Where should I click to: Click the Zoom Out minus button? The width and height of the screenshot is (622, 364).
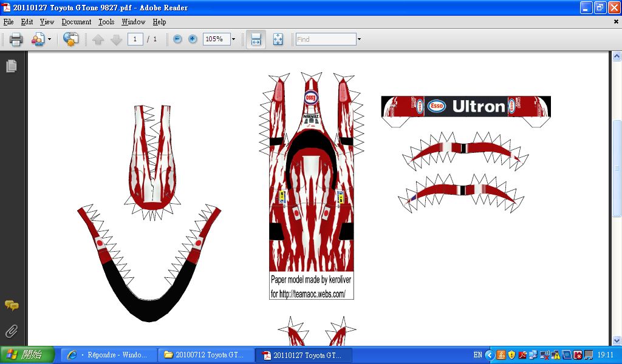(177, 39)
